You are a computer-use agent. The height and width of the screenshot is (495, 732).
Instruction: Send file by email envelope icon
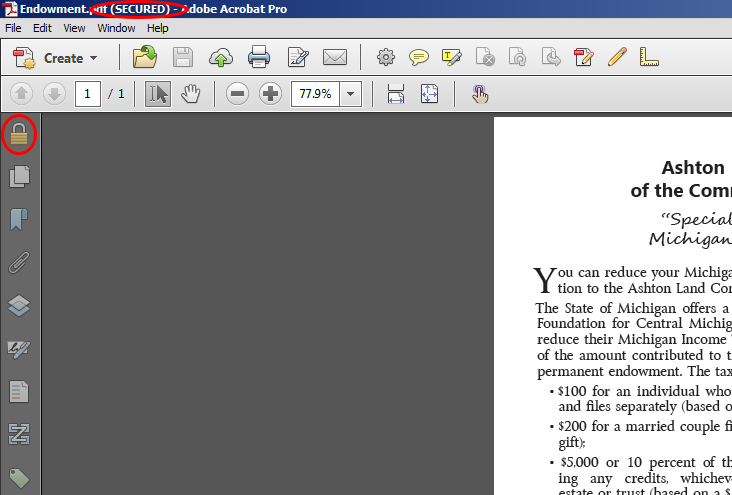click(334, 57)
